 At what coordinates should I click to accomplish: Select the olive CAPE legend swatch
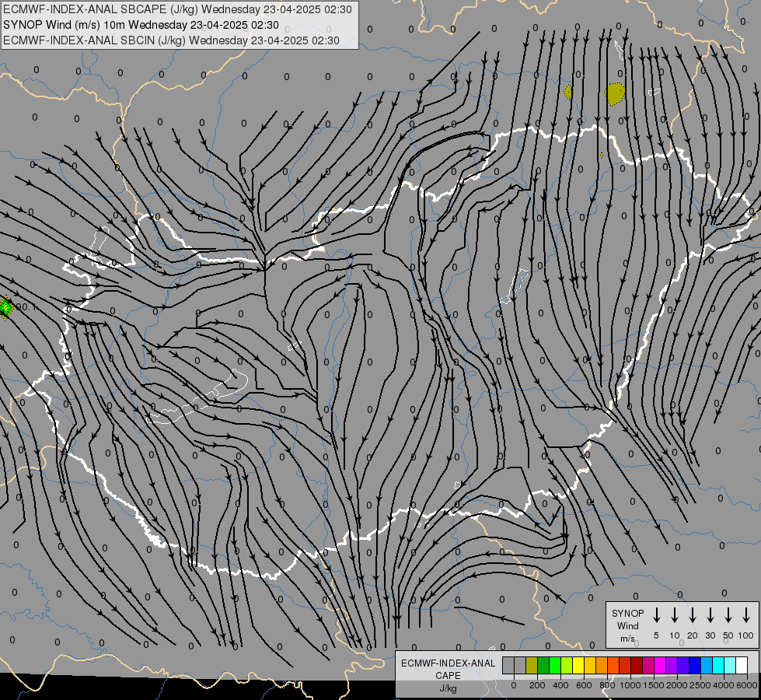[x=532, y=665]
